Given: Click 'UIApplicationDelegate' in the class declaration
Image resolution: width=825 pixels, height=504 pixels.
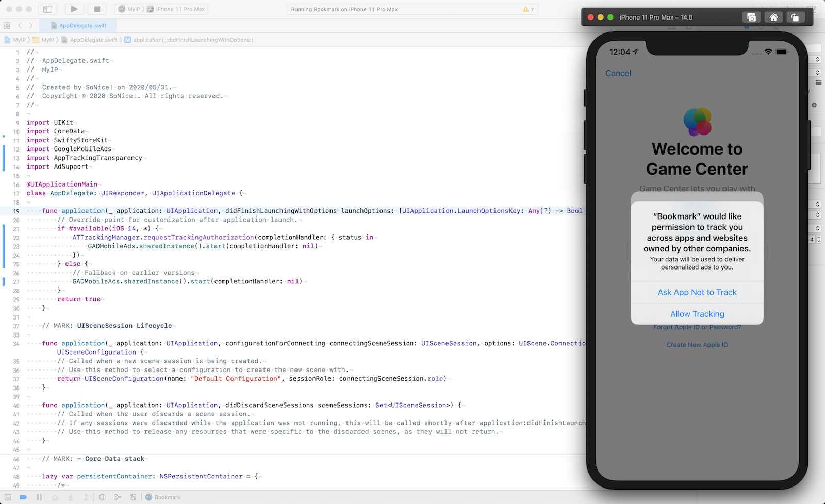Looking at the screenshot, I should pos(193,193).
